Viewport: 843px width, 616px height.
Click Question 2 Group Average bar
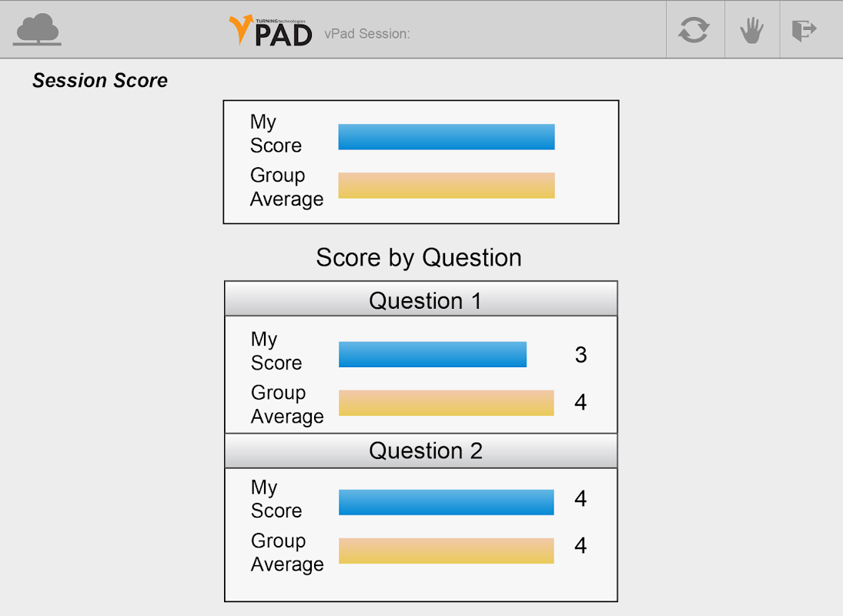point(447,551)
